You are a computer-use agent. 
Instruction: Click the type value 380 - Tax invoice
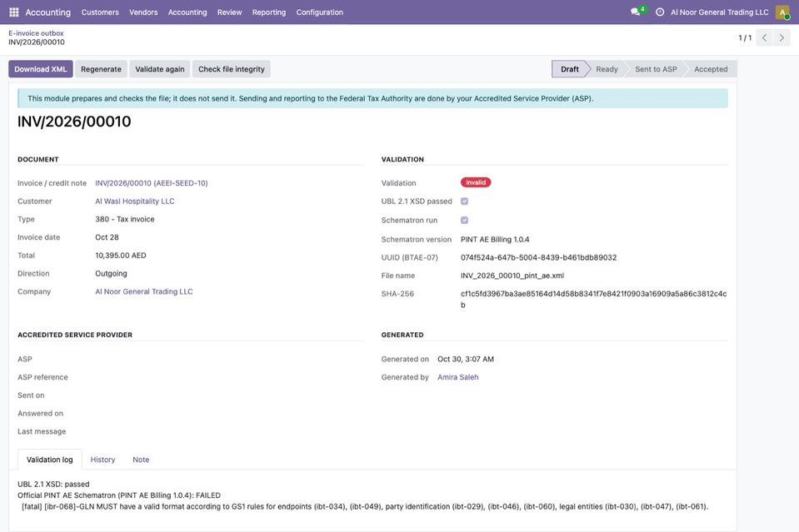[125, 220]
